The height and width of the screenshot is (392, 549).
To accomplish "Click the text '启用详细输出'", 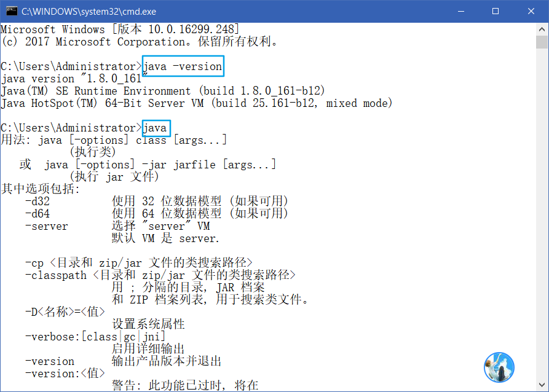I will pos(148,349).
